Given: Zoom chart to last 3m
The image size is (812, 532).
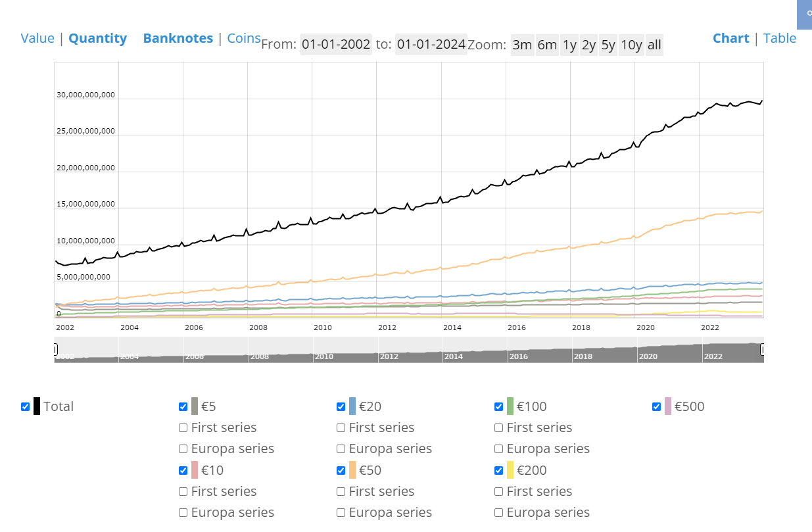Looking at the screenshot, I should point(522,45).
